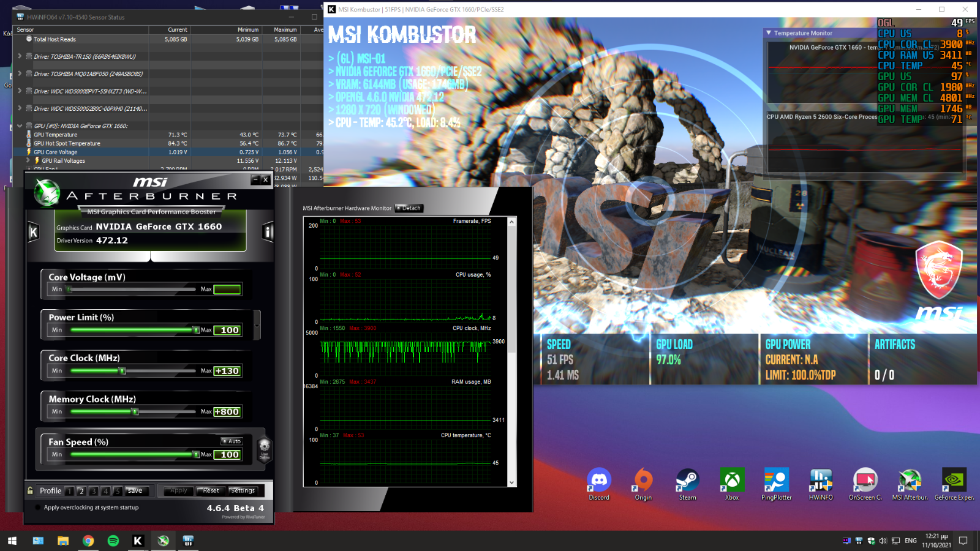Switch to MSI Kombustor taskbar button
The height and width of the screenshot is (551, 980).
coord(138,541)
